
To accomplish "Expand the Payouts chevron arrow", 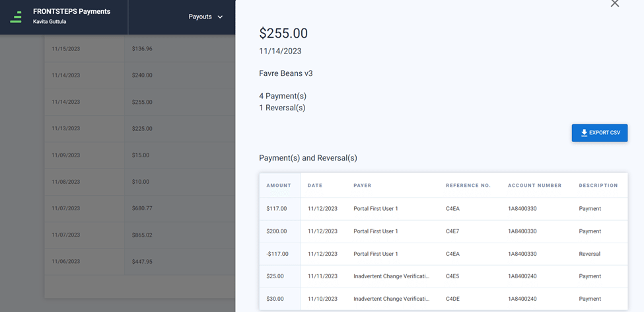I will pos(220,17).
